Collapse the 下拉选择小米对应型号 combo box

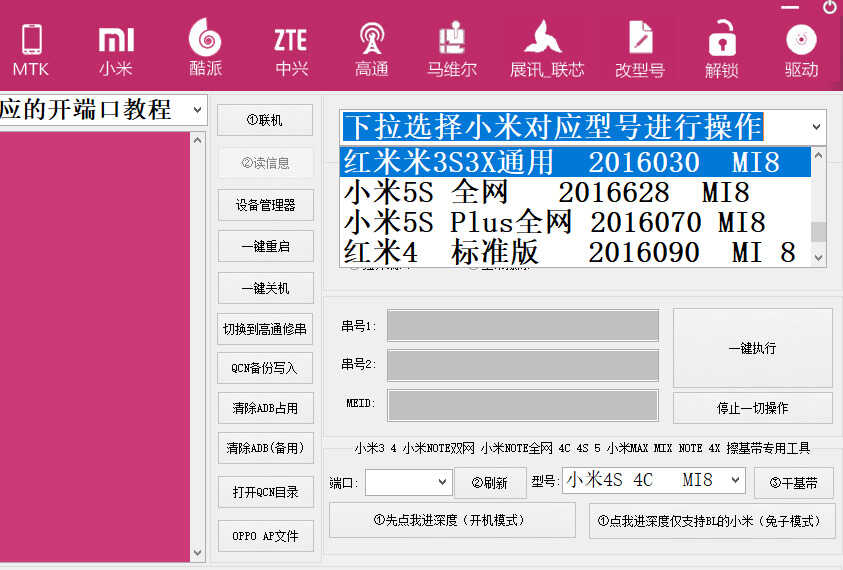[816, 127]
